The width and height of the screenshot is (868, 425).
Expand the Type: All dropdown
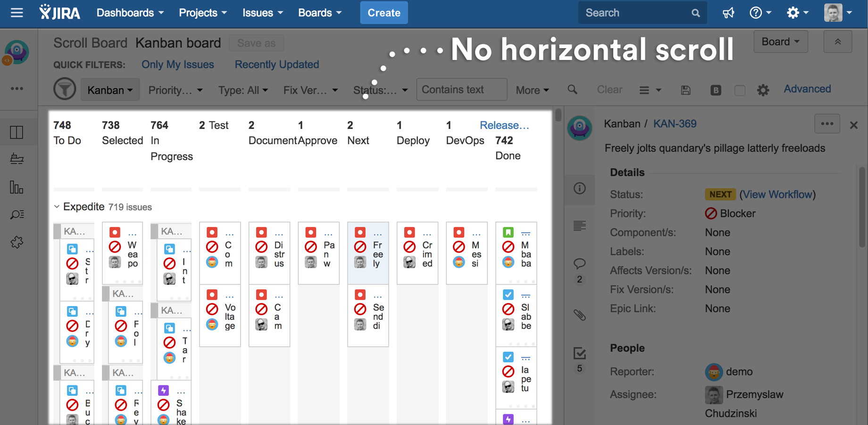[242, 90]
